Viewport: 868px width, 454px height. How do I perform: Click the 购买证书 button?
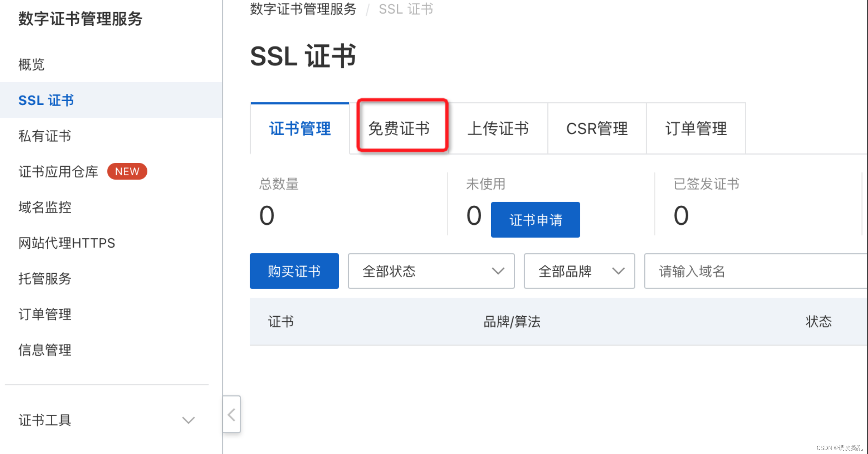(x=294, y=271)
